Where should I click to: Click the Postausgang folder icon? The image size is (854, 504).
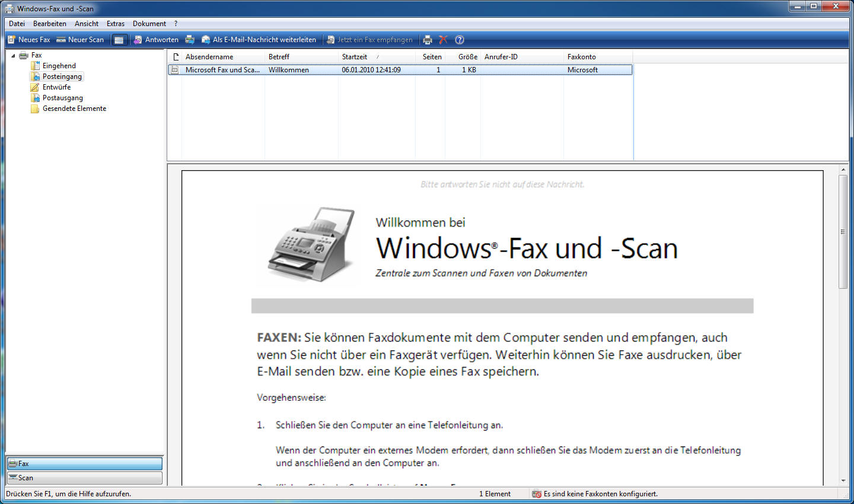pyautogui.click(x=35, y=98)
